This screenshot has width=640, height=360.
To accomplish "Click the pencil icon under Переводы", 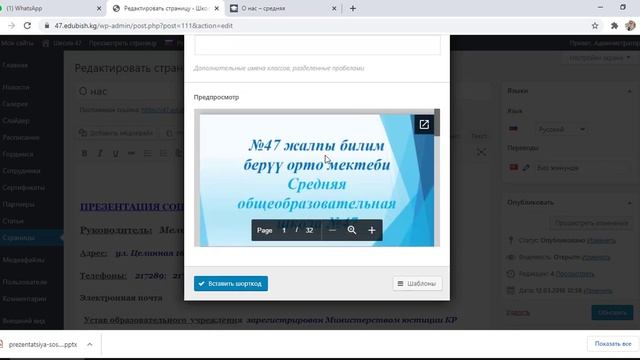I will pos(526,168).
